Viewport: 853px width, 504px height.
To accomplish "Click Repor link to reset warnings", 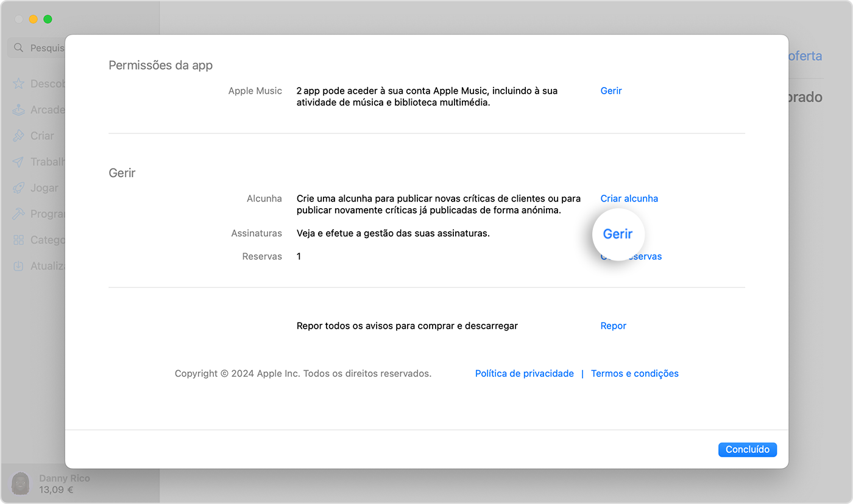I will [x=614, y=326].
